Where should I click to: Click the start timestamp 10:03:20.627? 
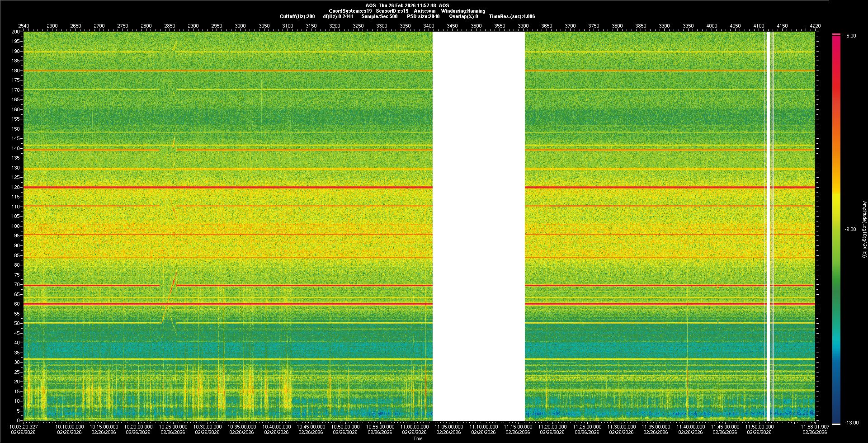[x=24, y=426]
